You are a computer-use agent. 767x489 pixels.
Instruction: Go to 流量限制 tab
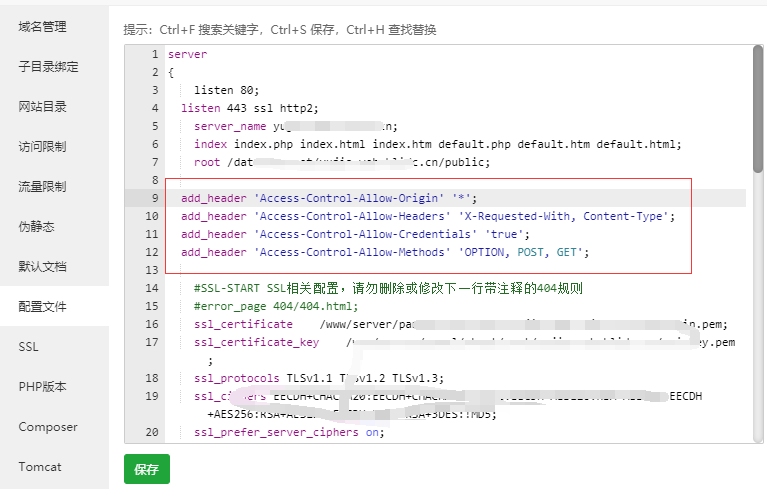(42, 187)
